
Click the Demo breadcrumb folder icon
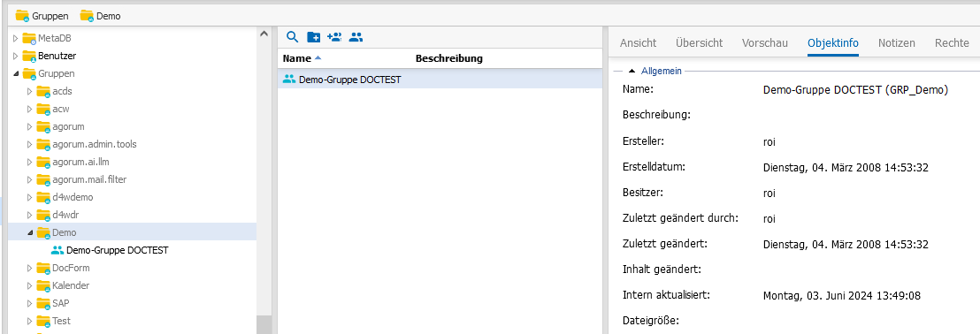(87, 16)
